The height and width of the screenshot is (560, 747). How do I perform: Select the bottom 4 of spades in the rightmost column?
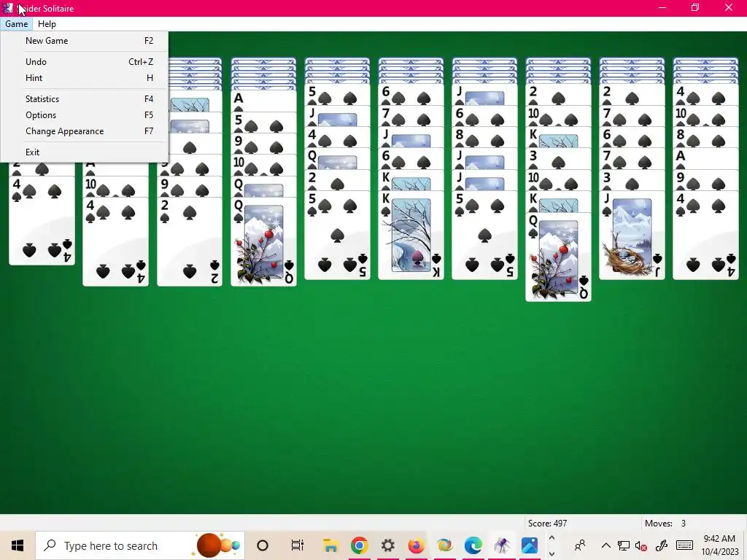[705, 236]
